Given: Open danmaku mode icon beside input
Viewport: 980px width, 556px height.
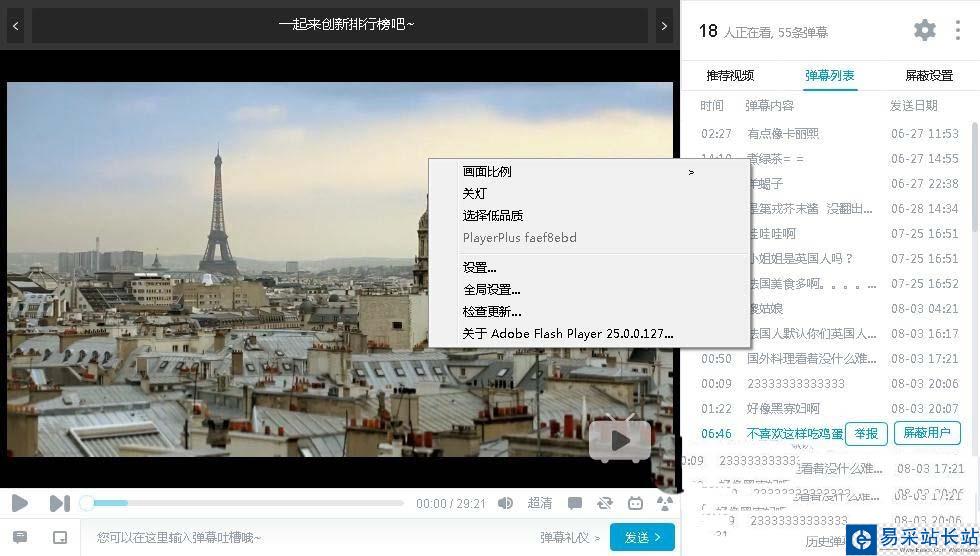Looking at the screenshot, I should click(x=20, y=537).
